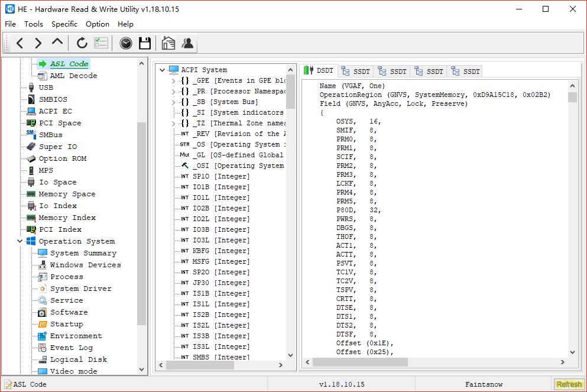587x392 pixels.
Task: Click the Up arrow toolbar button
Action: (57, 42)
